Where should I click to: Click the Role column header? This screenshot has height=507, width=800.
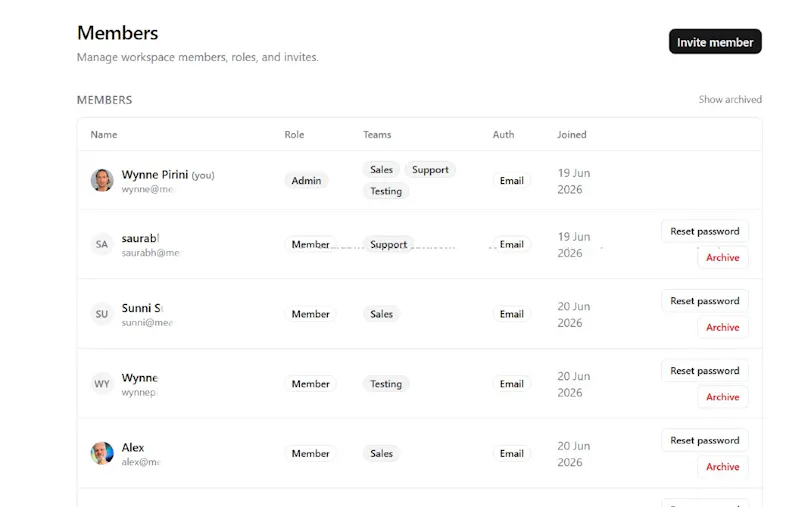[294, 135]
